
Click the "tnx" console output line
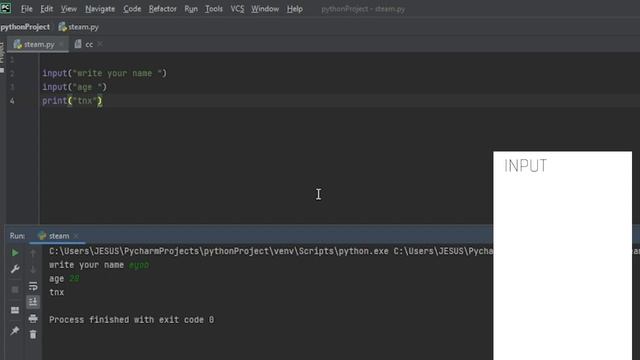coord(56,292)
